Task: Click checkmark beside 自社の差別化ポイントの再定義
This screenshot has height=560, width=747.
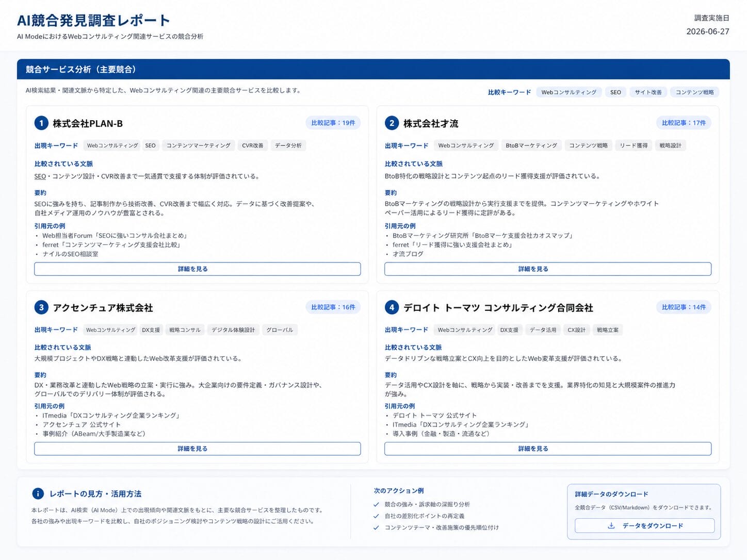Action: pyautogui.click(x=376, y=516)
